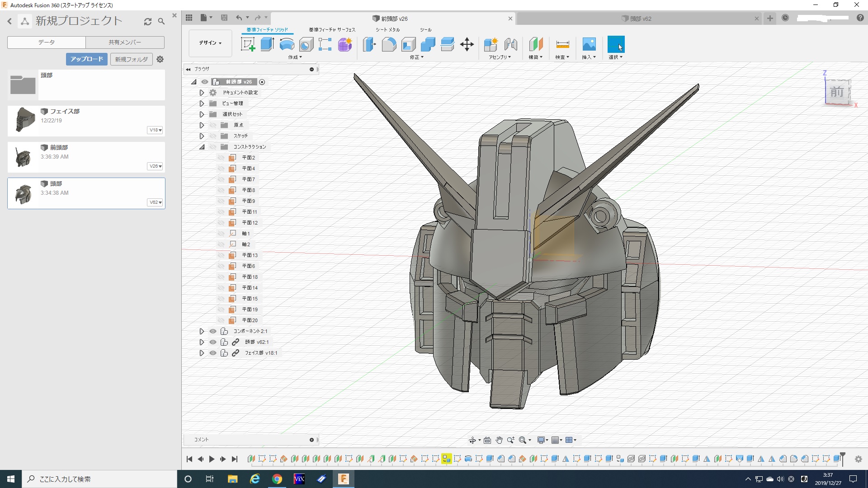The width and height of the screenshot is (868, 488).
Task: Click the Extrude tool icon
Action: pos(268,44)
